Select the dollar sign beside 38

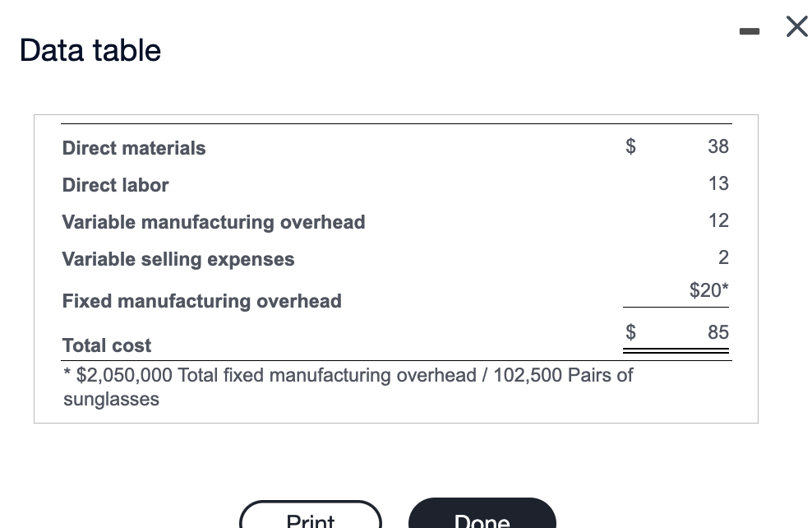tap(630, 146)
